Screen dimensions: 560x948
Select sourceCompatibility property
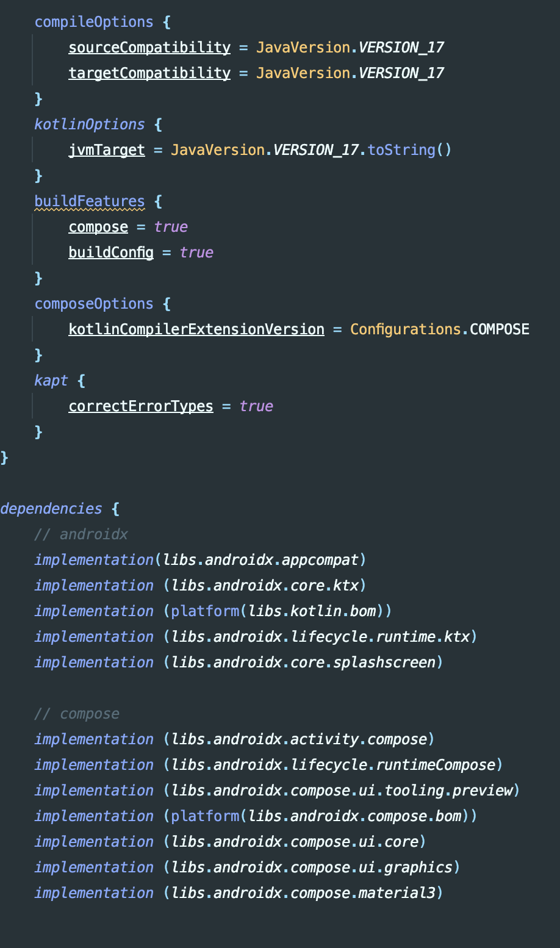(x=149, y=48)
